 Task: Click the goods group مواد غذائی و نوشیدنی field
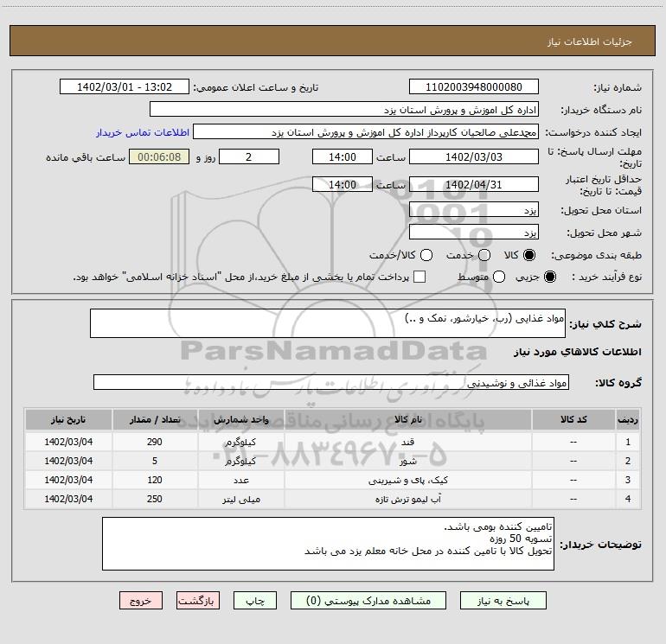[331, 382]
